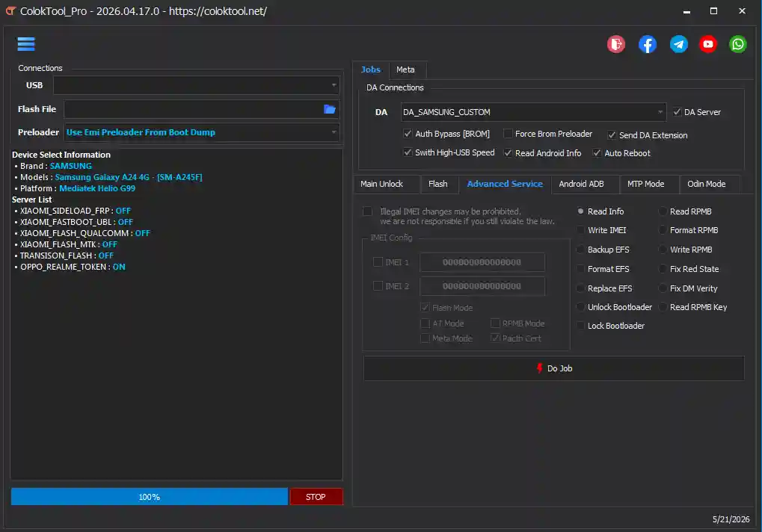
Task: Click the ColokTool app logo
Action: pos(10,10)
